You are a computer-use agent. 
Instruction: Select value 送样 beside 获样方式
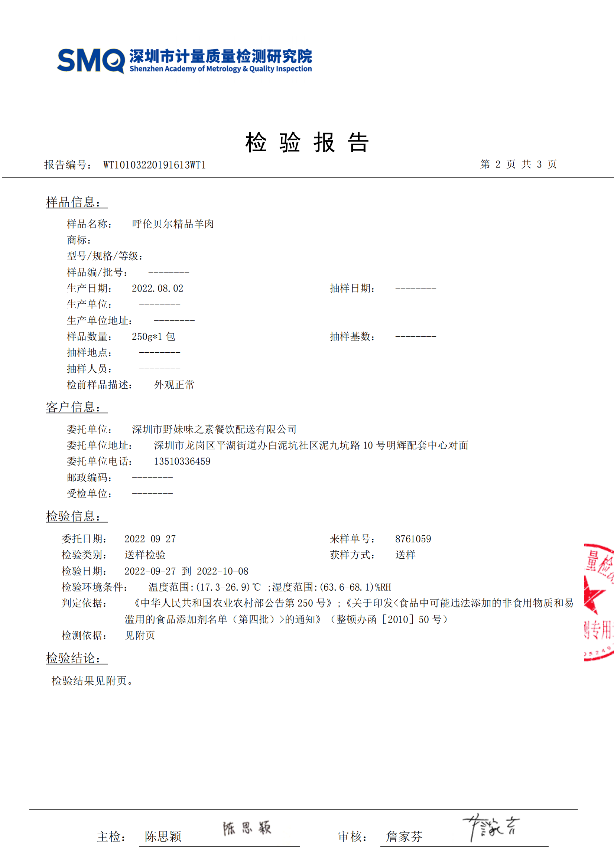pos(406,555)
